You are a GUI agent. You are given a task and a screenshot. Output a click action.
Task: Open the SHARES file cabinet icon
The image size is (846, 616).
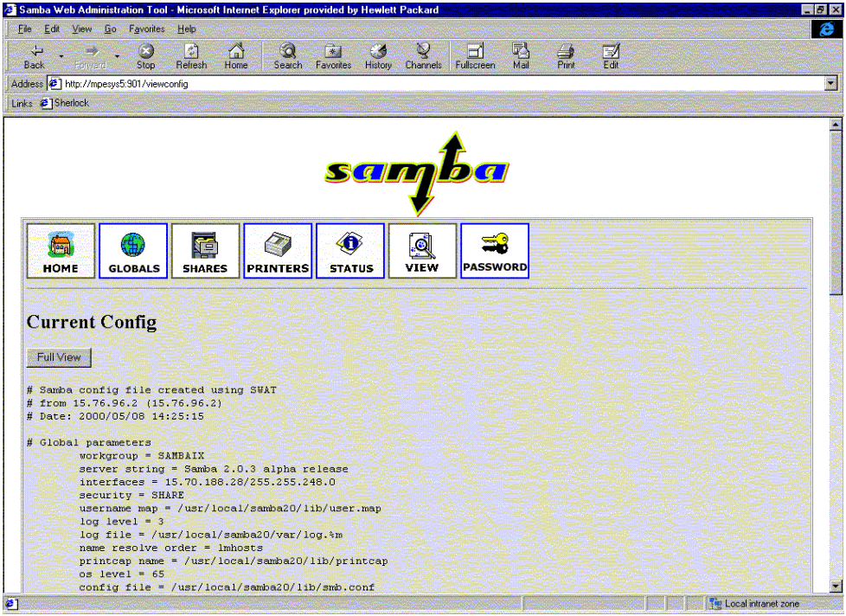click(206, 251)
